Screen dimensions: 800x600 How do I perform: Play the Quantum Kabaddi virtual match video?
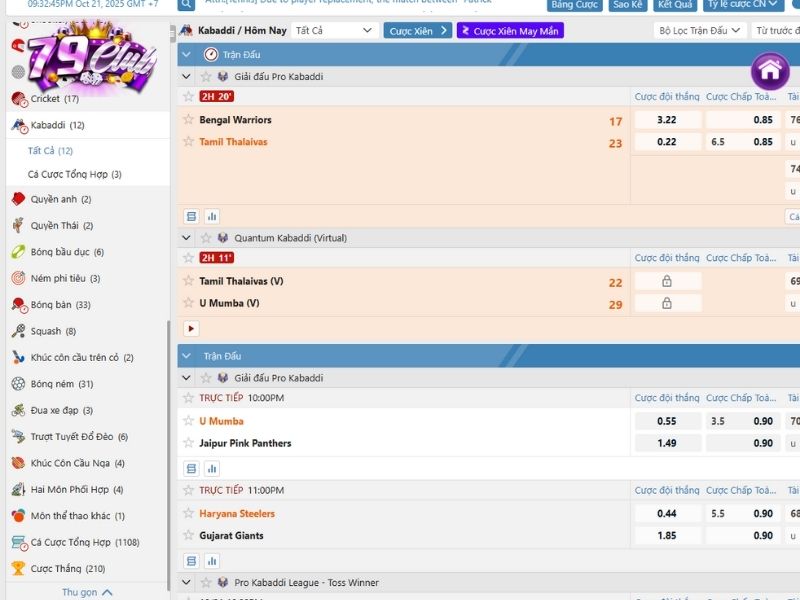(x=191, y=328)
